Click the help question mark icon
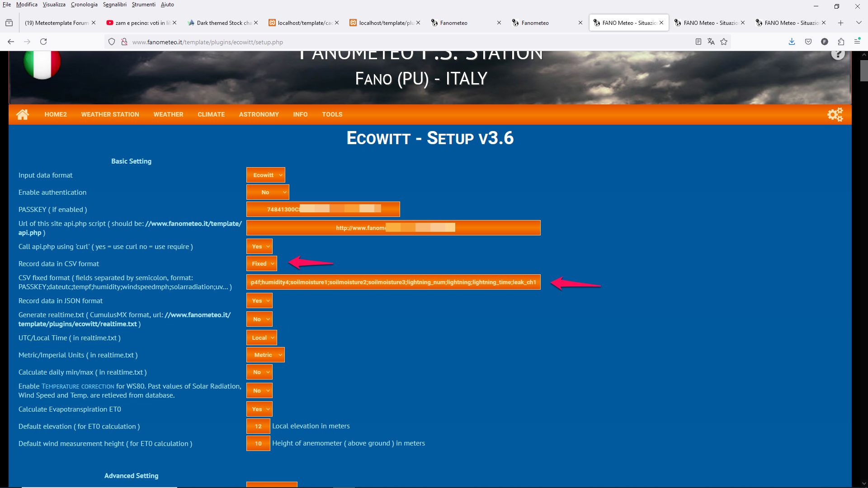 click(x=838, y=54)
